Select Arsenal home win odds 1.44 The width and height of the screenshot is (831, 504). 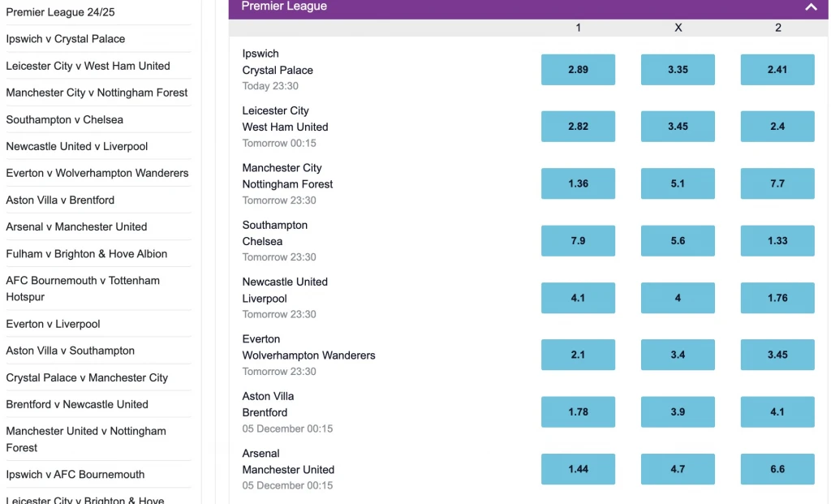pos(578,469)
